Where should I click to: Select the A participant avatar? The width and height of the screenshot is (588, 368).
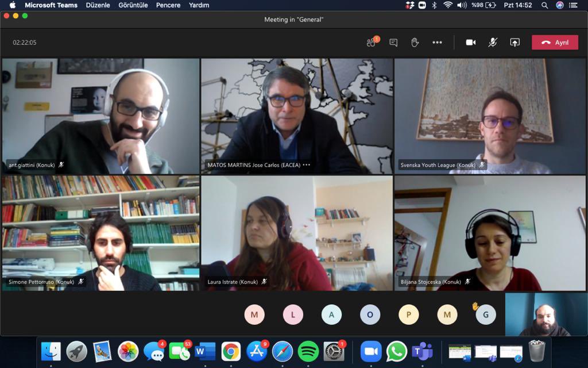click(x=331, y=315)
